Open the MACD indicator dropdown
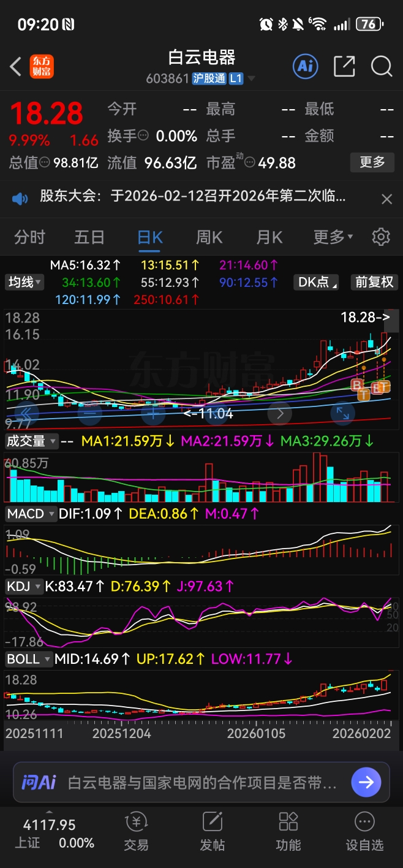 31,514
